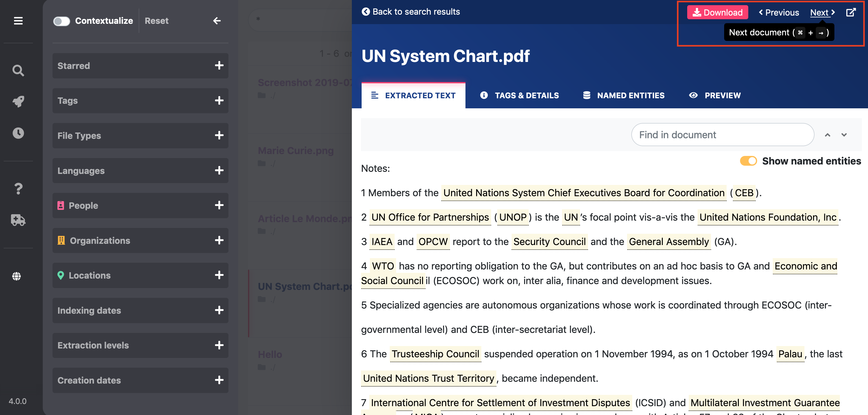Viewport: 868px width, 415px height.
Task: Click Back to search results link
Action: (411, 12)
